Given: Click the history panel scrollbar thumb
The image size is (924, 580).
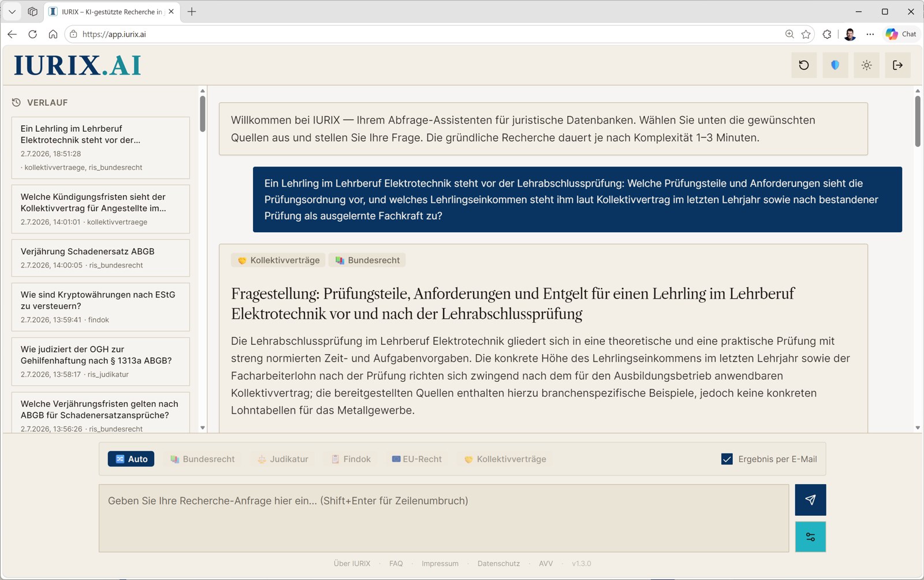Looking at the screenshot, I should coord(203,114).
